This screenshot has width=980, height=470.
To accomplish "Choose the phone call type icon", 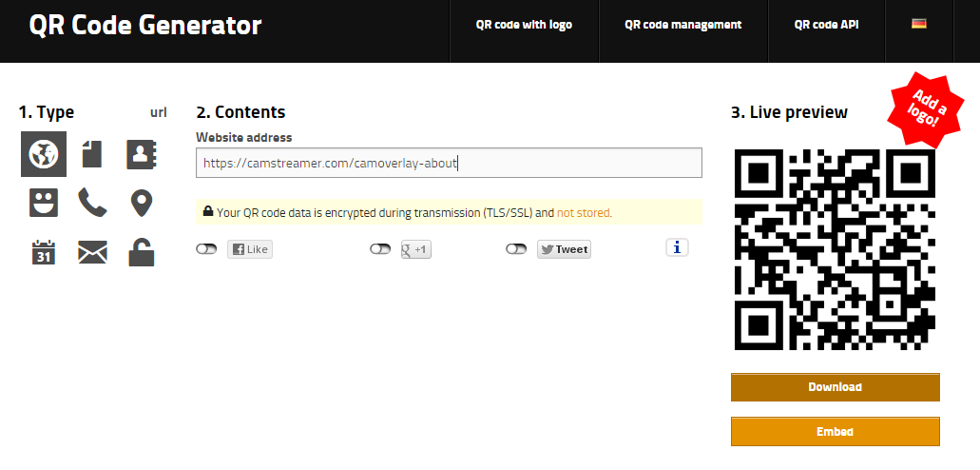I will [92, 203].
